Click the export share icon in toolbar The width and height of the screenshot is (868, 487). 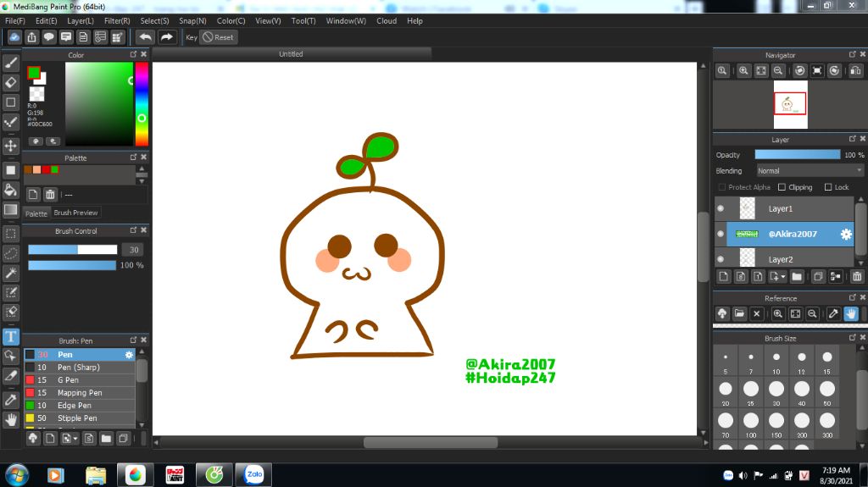coord(31,37)
